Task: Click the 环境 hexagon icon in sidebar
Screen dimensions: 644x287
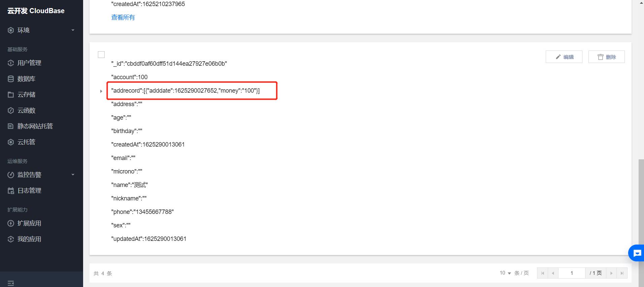Action: point(11,30)
